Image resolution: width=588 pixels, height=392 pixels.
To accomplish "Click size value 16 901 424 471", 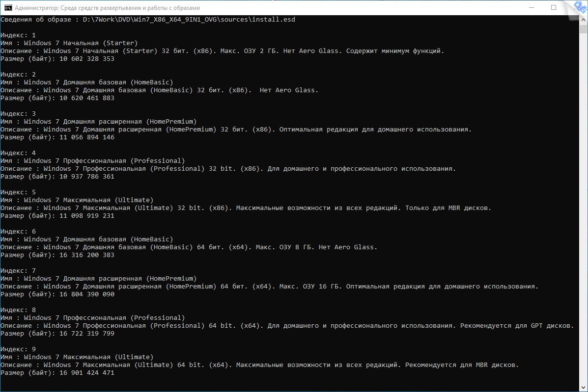I will pos(86,373).
